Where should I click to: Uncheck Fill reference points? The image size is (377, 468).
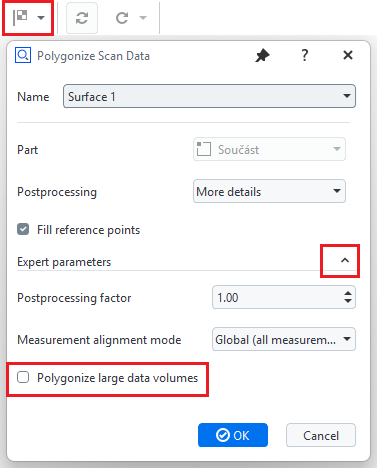click(x=23, y=229)
